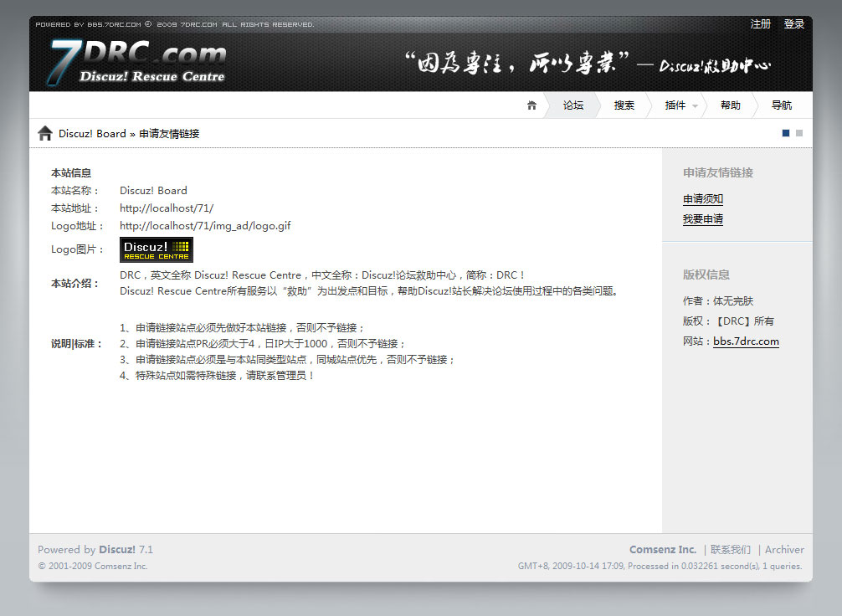The height and width of the screenshot is (616, 842).
Task: Open the Discuz! Board breadcrumb link
Action: (x=92, y=134)
